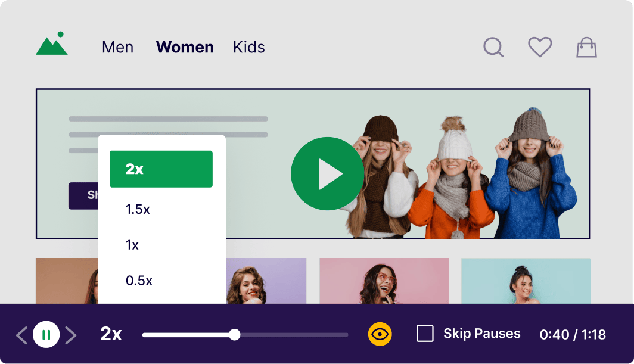This screenshot has width=634, height=364.
Task: Pause video playback with the pause icon
Action: (46, 334)
